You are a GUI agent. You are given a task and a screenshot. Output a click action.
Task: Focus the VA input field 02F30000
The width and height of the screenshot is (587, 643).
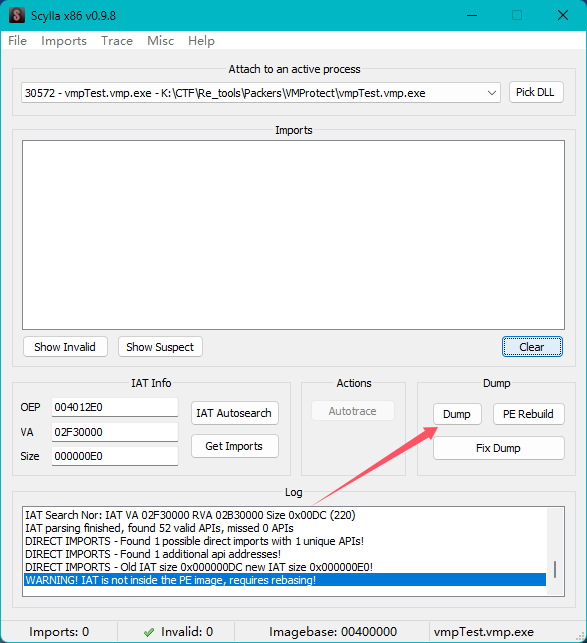coord(115,432)
